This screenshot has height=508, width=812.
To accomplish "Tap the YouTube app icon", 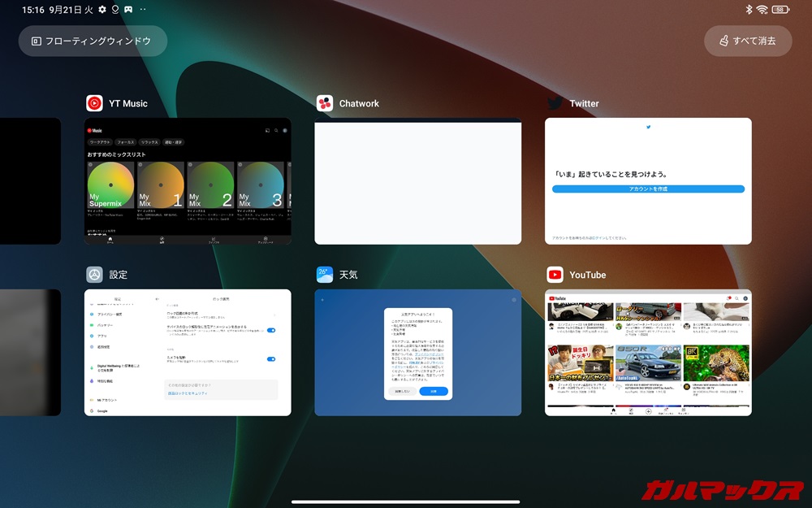I will [555, 275].
